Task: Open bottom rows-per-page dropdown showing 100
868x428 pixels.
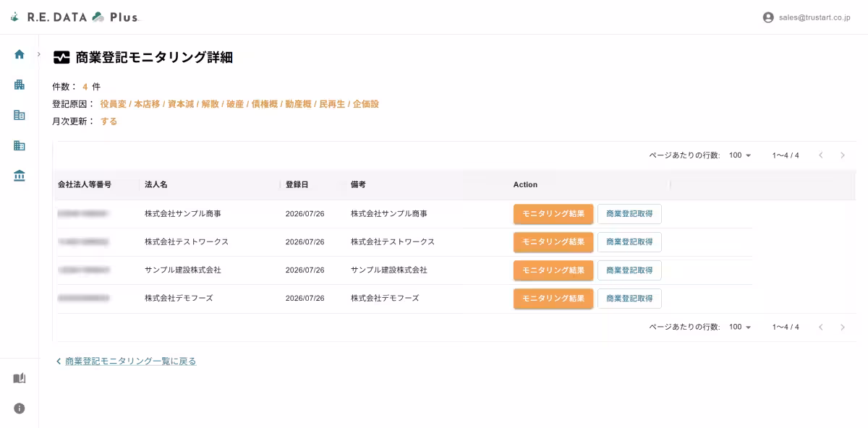Action: (741, 328)
